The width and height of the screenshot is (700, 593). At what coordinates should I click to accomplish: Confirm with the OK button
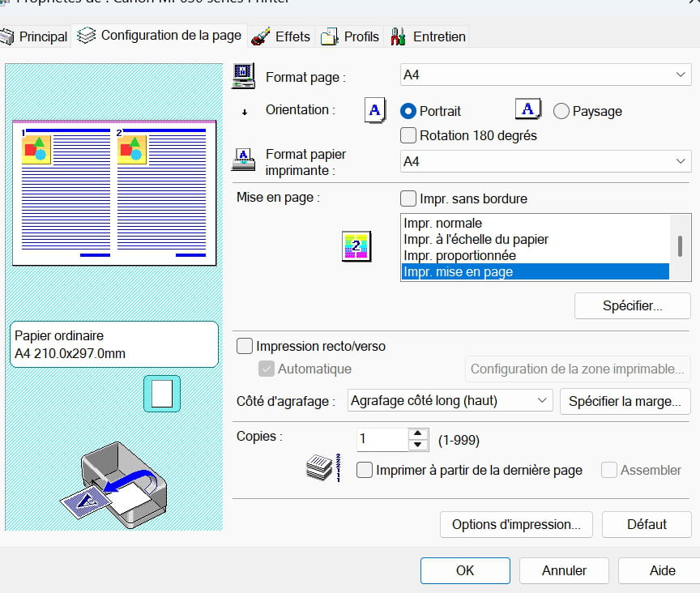click(465, 570)
